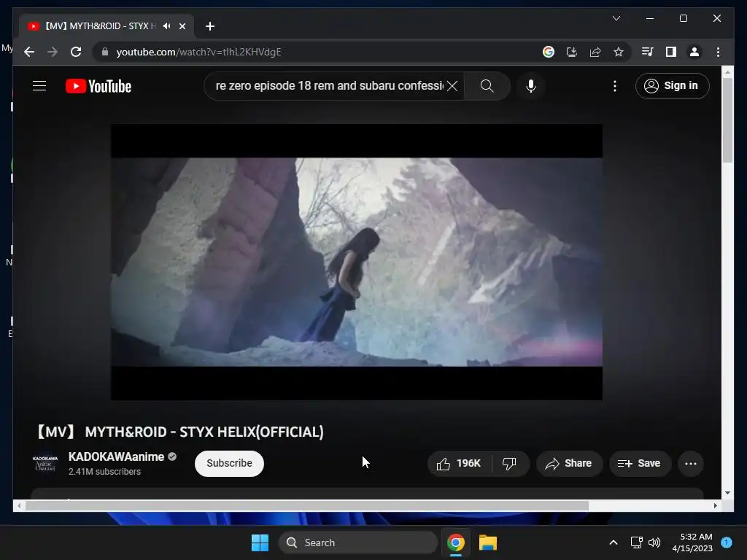This screenshot has height=560, width=747.
Task: Open File Explorer from the taskbar
Action: (x=488, y=542)
